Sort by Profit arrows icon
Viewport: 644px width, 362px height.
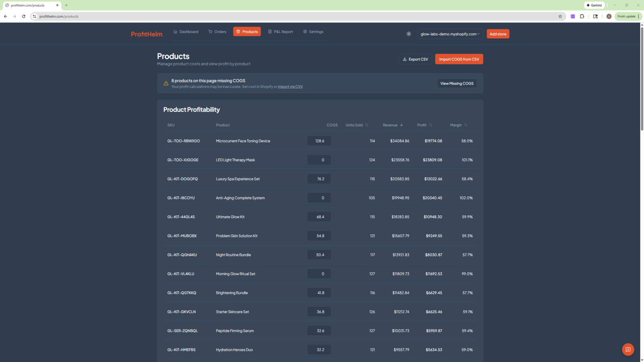coord(431,125)
